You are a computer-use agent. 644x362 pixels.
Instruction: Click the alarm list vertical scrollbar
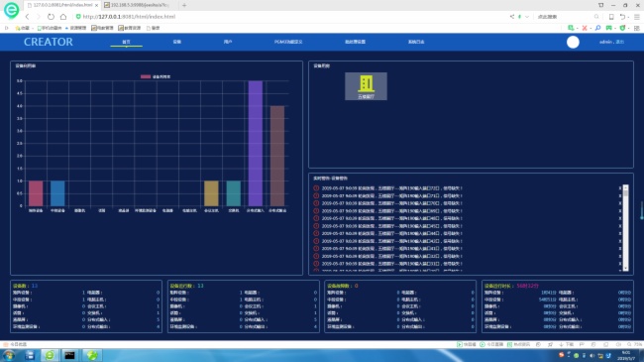(x=625, y=228)
